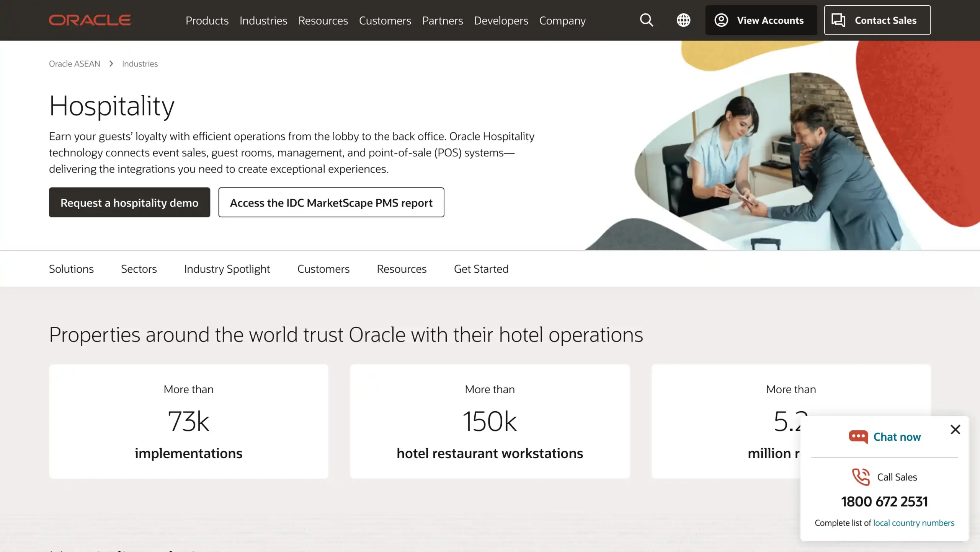This screenshot has height=552, width=980.
Task: Select the Oracle logo
Action: click(89, 20)
